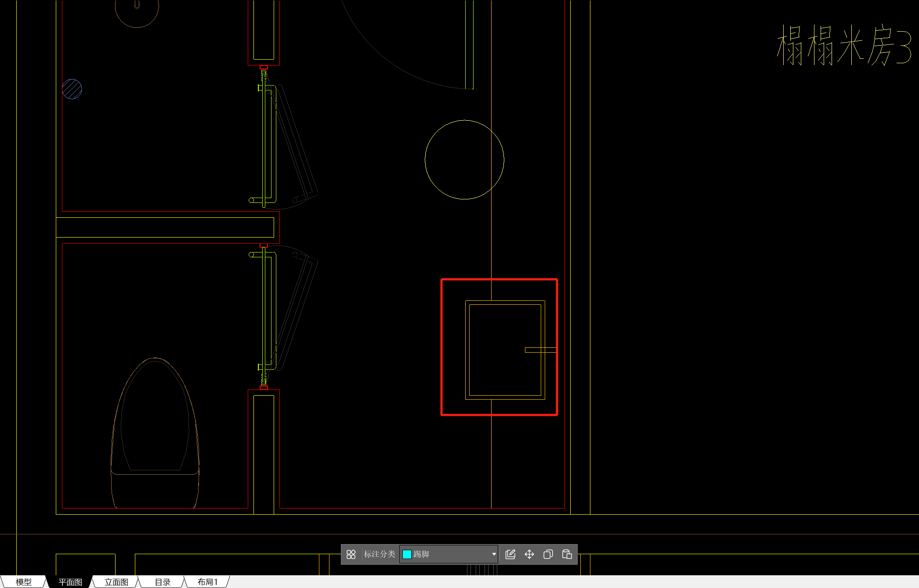Switch to the 布局1 layout tab
The width and height of the screenshot is (919, 588).
pos(207,582)
